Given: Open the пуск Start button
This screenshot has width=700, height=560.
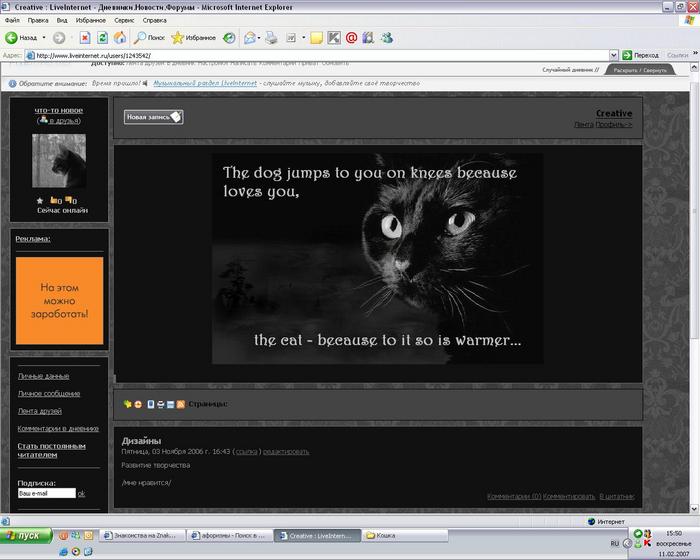Looking at the screenshot, I should point(26,535).
